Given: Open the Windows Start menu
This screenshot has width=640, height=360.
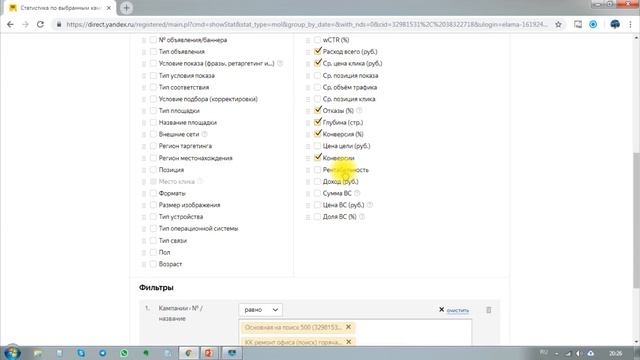Looking at the screenshot, I should point(12,353).
